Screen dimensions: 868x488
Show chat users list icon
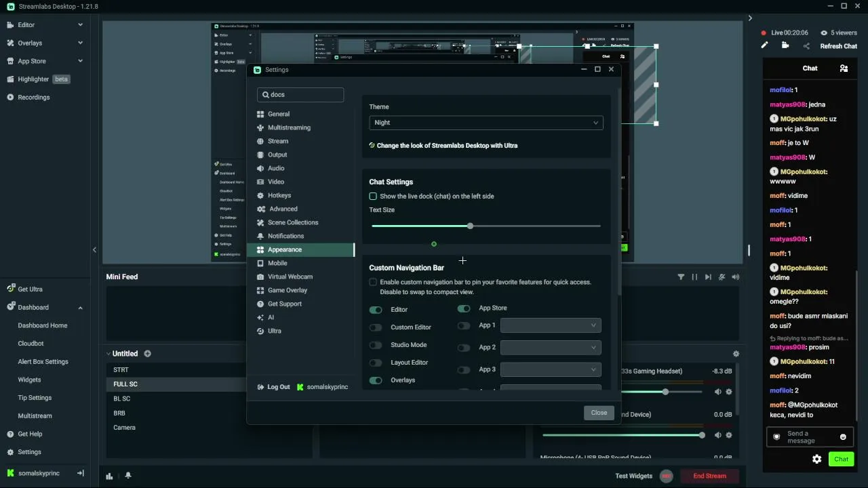(844, 68)
